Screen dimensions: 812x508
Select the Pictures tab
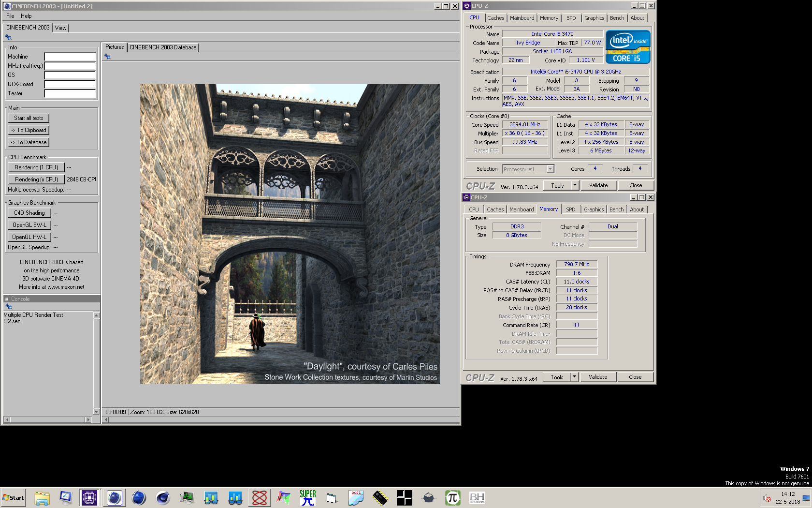[x=115, y=47]
